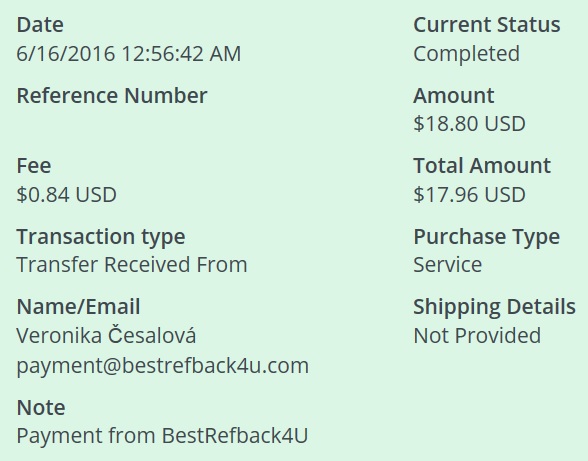Select the name Veronika Česalová
588x461 pixels.
[106, 334]
